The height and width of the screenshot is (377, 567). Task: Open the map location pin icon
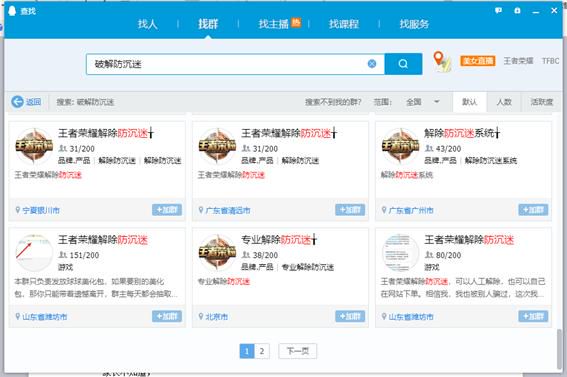(442, 61)
